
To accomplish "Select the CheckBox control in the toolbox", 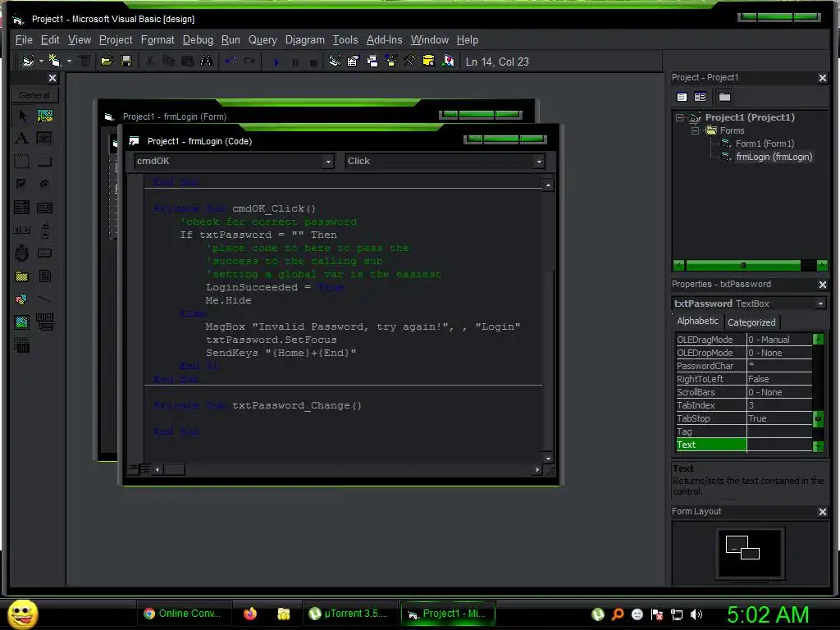I will click(x=22, y=184).
